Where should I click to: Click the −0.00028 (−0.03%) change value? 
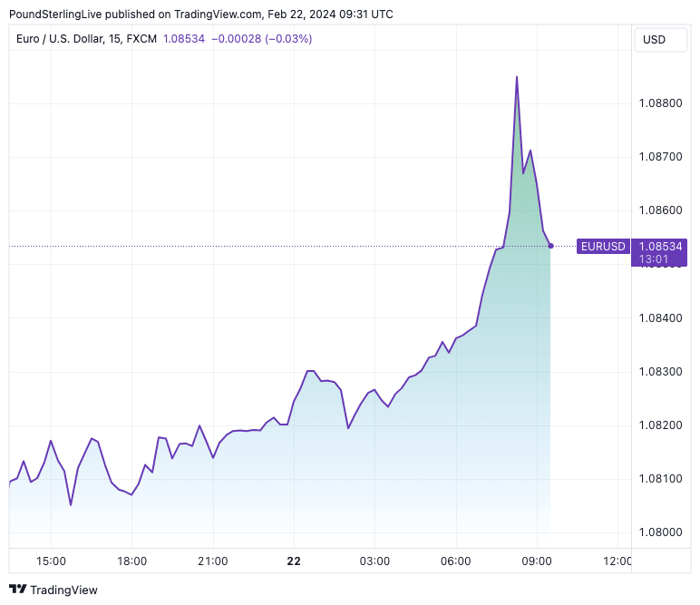[260, 39]
